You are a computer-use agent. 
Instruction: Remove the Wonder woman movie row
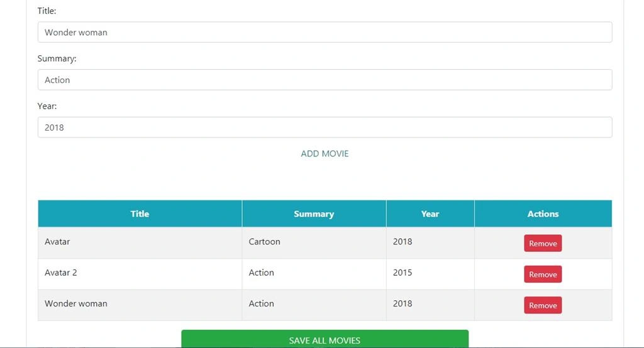point(543,305)
